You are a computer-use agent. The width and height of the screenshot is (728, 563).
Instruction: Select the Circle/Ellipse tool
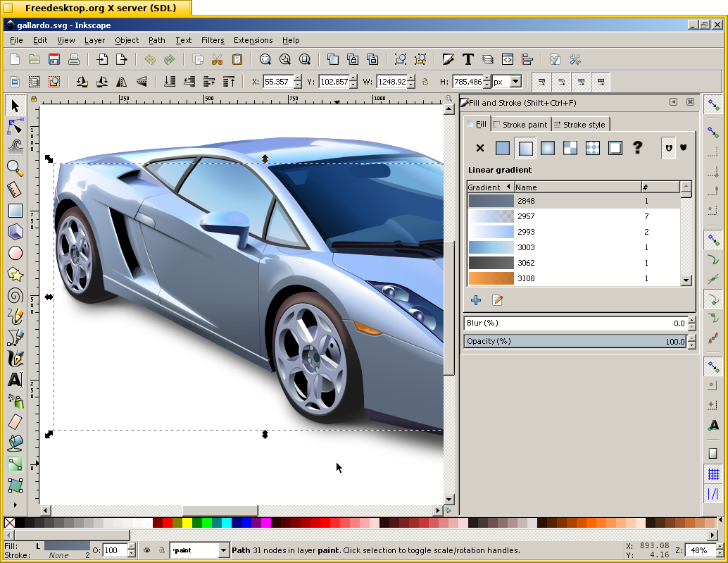pos(15,253)
